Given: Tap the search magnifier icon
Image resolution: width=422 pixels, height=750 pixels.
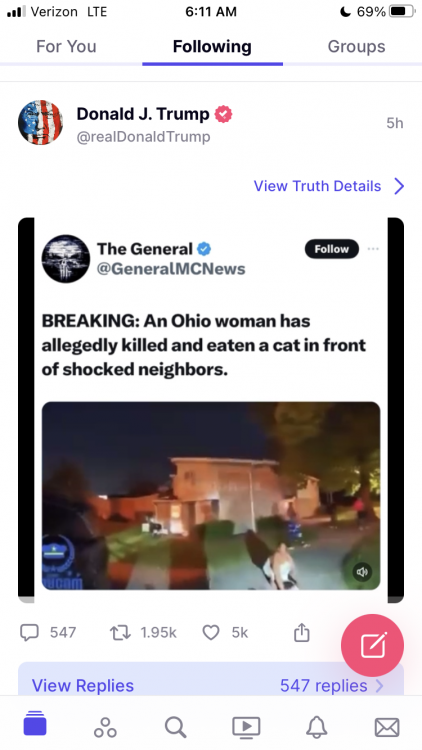Looking at the screenshot, I should coord(176,728).
